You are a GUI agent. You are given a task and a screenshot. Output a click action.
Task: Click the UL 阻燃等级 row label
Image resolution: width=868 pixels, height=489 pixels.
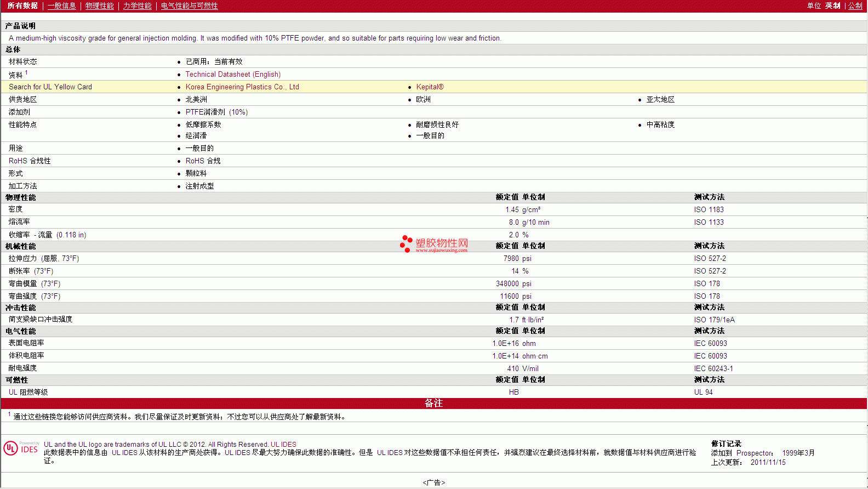28,392
